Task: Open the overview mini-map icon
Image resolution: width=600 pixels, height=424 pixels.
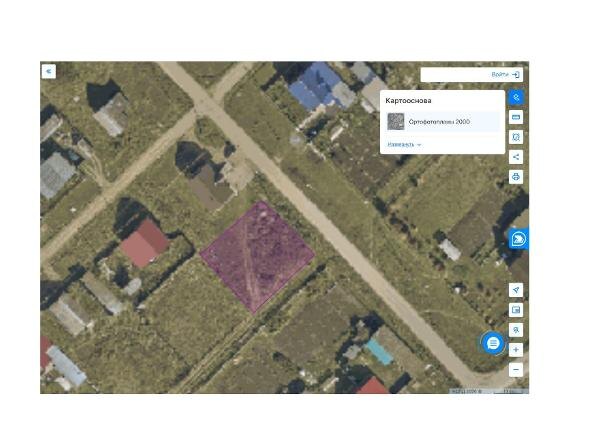Action: pos(516,310)
